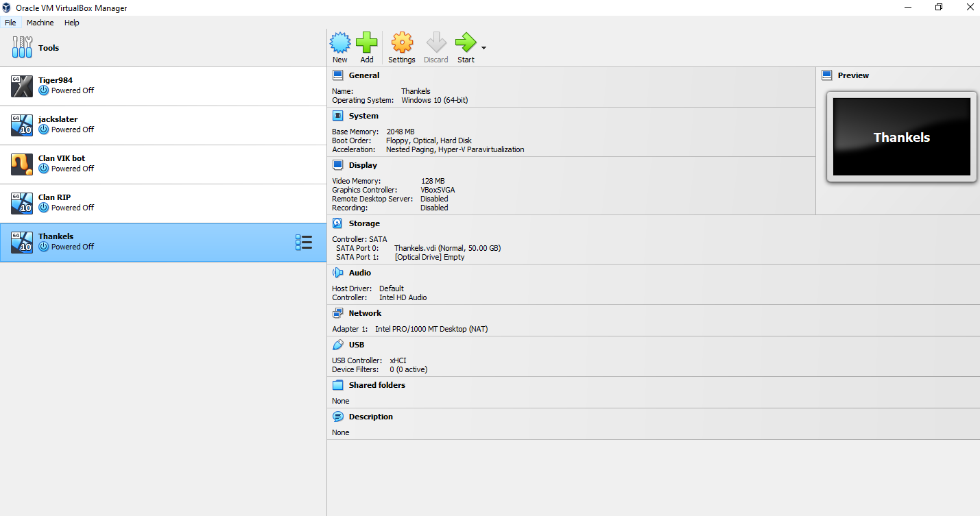Screen dimensions: 980x516
Task: Click Thankels.vdi storage entry text
Action: click(x=447, y=248)
